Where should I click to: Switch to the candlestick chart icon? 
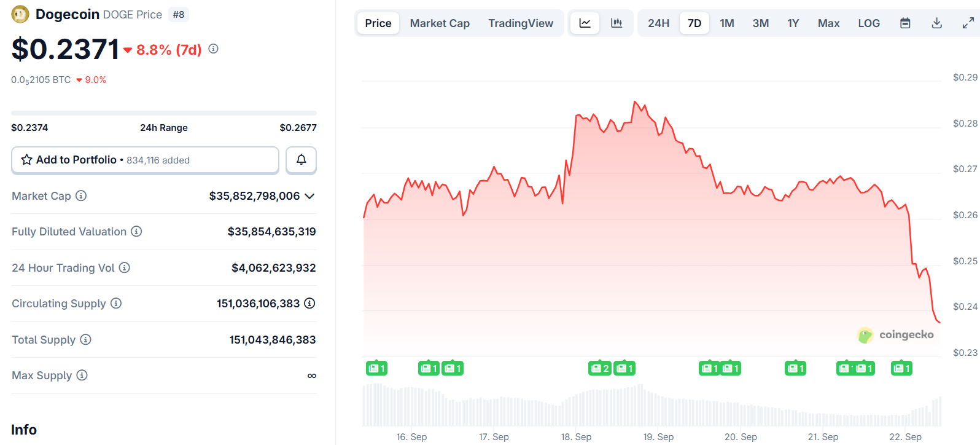pyautogui.click(x=616, y=23)
